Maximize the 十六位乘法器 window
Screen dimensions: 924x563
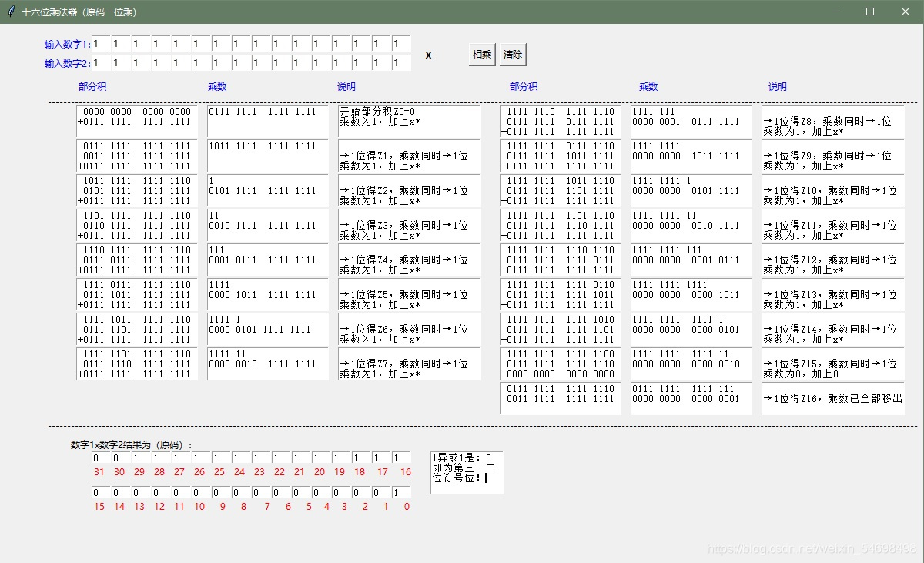(x=870, y=12)
